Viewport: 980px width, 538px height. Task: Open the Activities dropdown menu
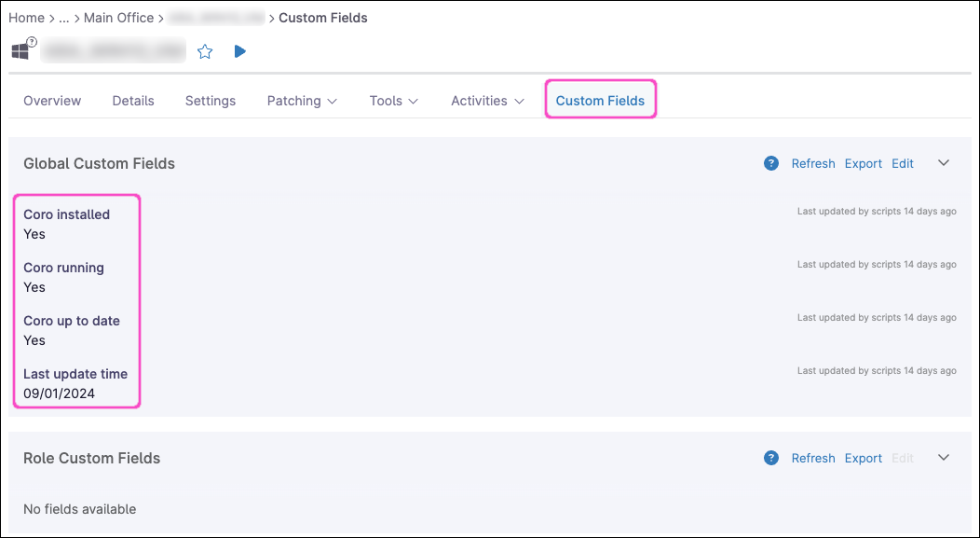click(x=487, y=101)
